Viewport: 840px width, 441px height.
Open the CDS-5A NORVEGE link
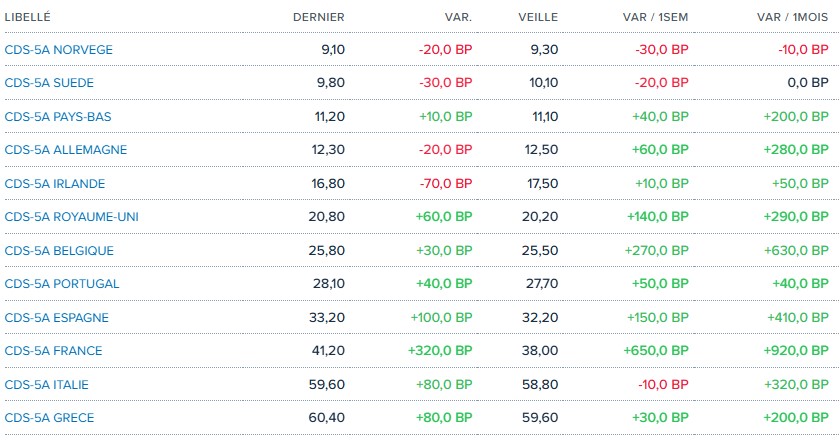tap(58, 49)
